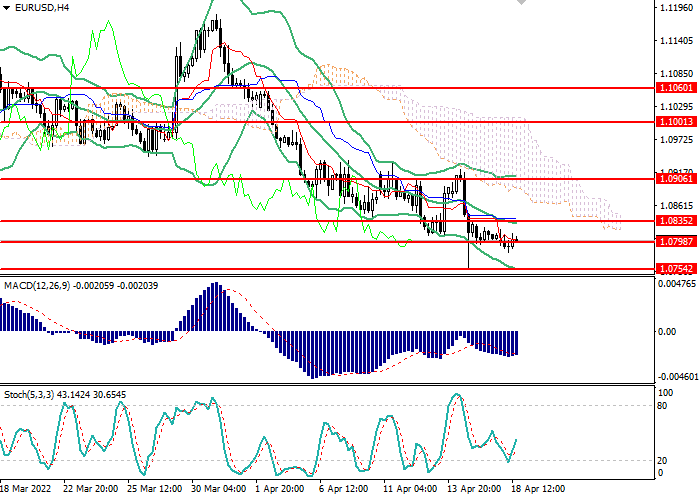
Task: Click the 18 Mar 2022 date label
Action: click(26, 489)
